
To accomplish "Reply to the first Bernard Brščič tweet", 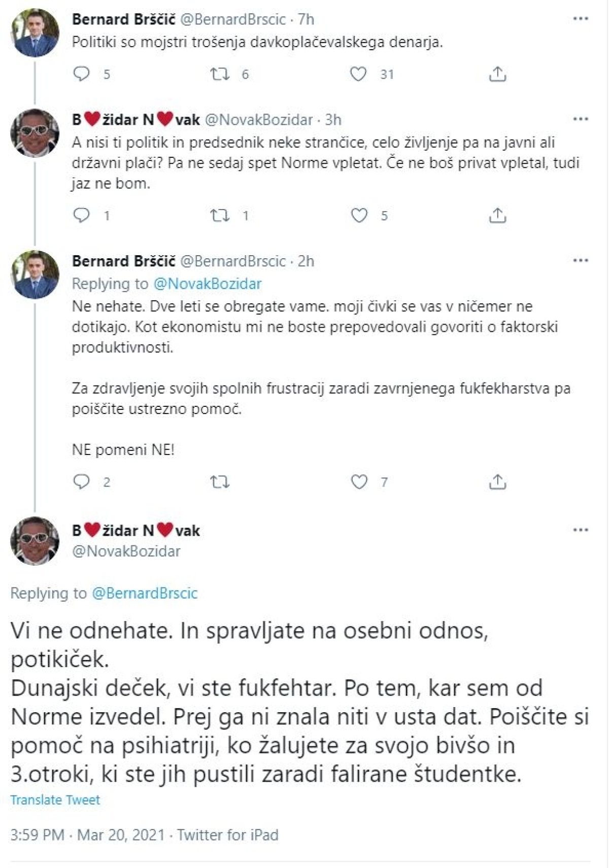I will (82, 75).
